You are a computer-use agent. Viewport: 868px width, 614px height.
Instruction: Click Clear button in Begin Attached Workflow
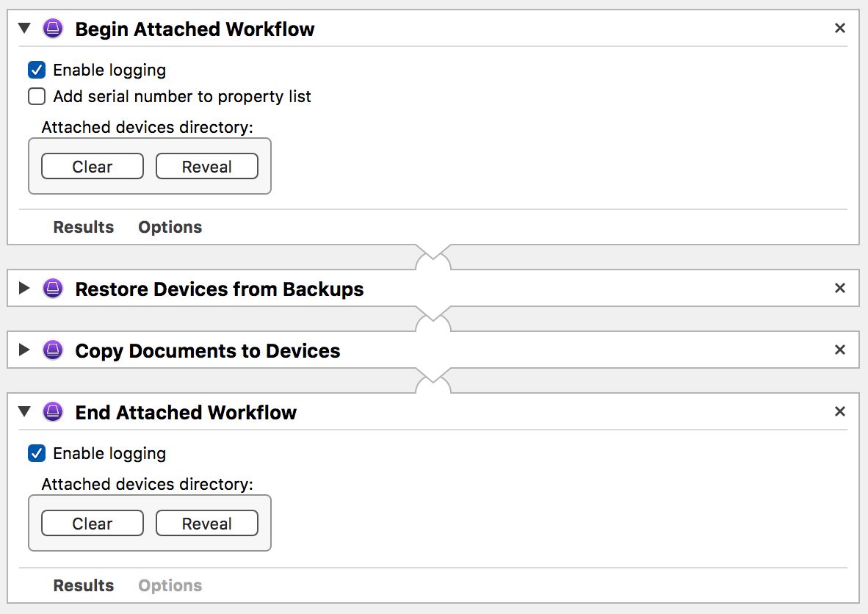93,166
